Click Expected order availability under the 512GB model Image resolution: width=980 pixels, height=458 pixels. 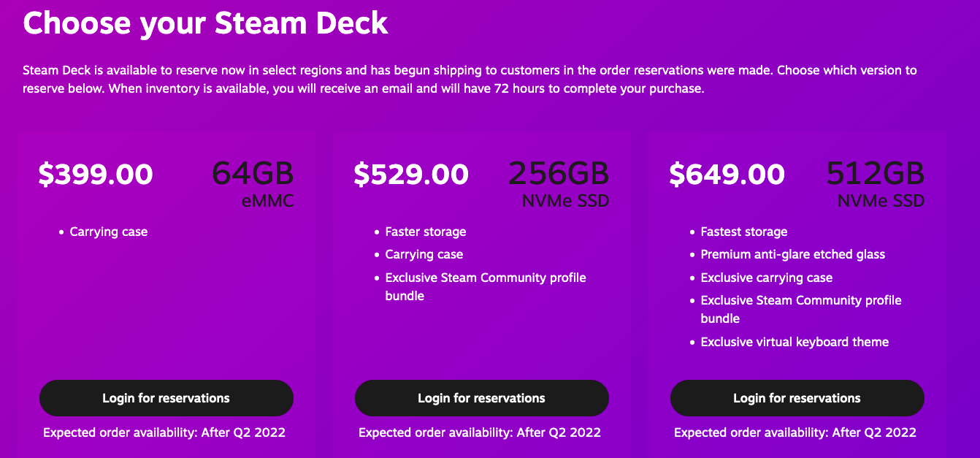(795, 432)
